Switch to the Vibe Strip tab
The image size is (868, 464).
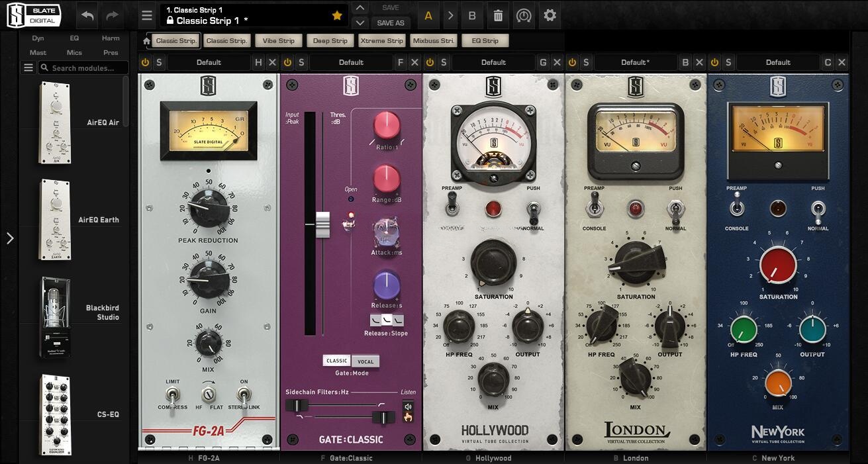click(x=279, y=40)
